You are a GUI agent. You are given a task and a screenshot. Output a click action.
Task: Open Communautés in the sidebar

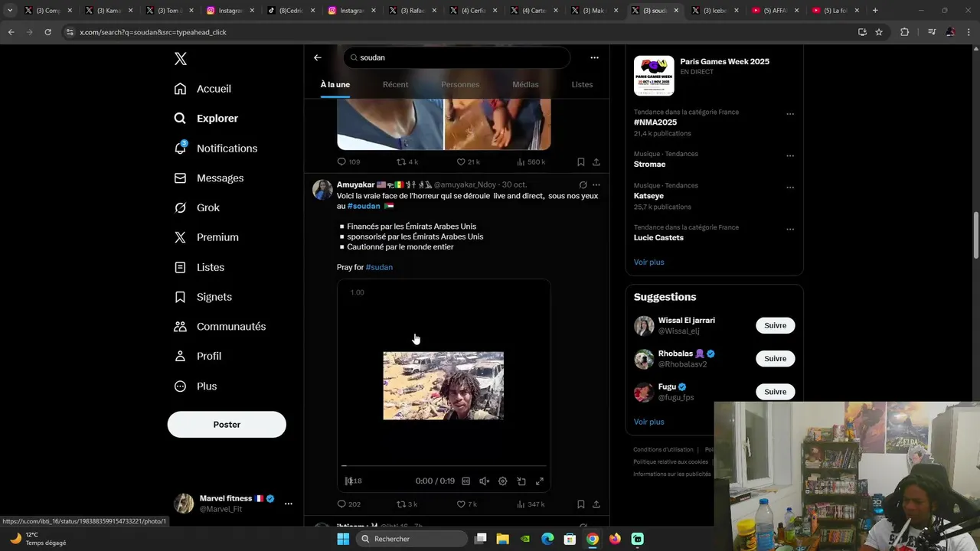click(x=220, y=327)
